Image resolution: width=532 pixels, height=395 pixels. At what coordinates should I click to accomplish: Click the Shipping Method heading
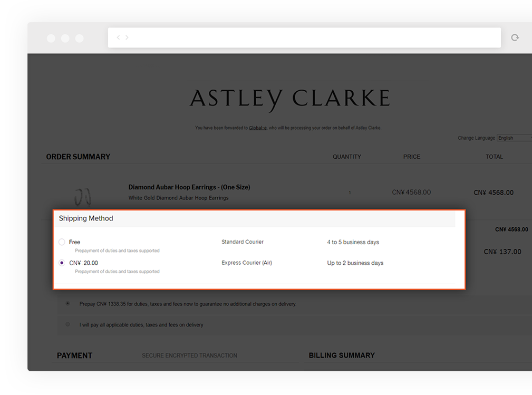coord(86,218)
